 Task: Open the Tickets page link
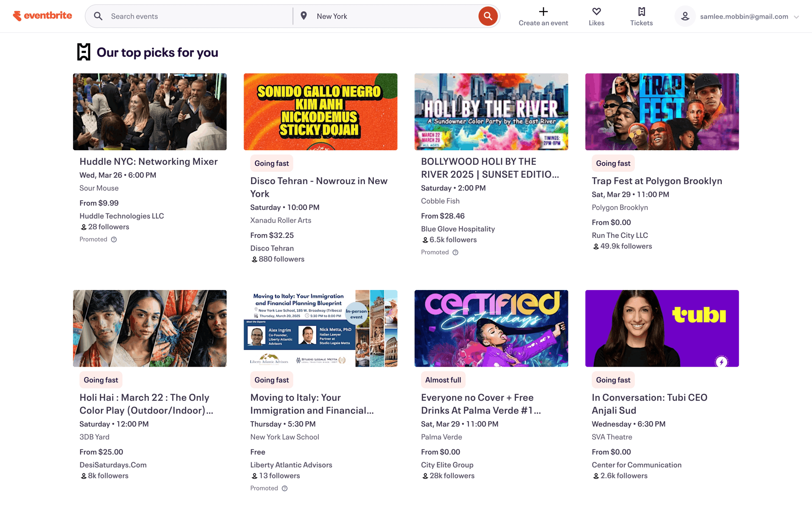[642, 17]
